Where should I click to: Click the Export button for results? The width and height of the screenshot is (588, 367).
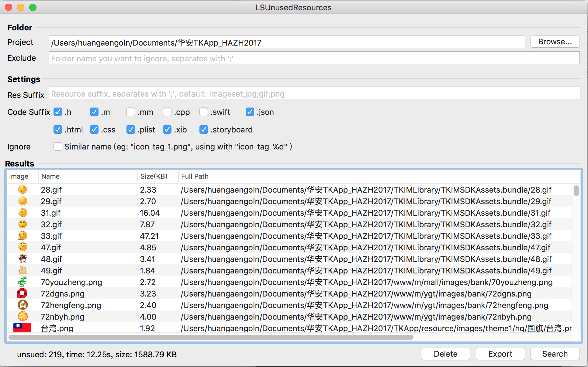[x=501, y=354]
